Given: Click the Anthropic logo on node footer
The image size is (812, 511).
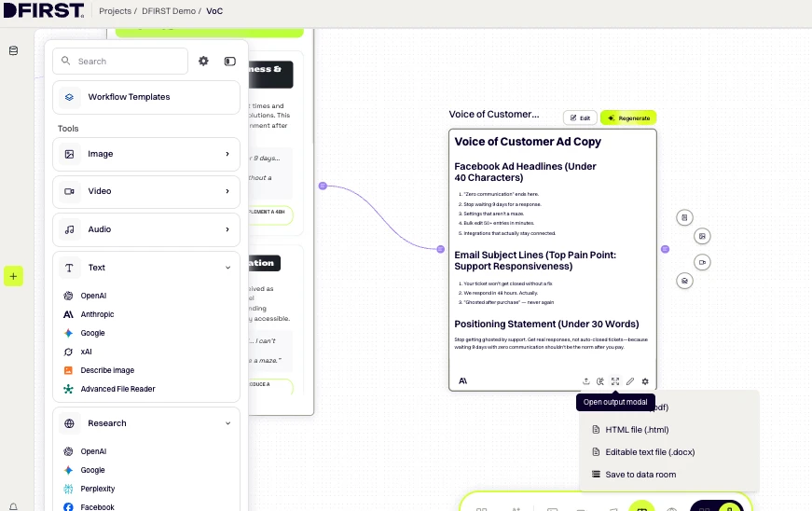Looking at the screenshot, I should tap(463, 381).
